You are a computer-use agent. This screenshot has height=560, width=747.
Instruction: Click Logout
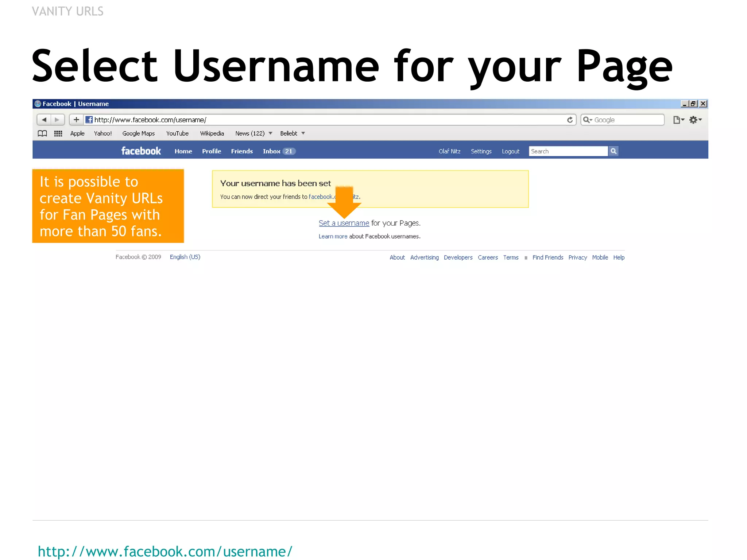510,151
